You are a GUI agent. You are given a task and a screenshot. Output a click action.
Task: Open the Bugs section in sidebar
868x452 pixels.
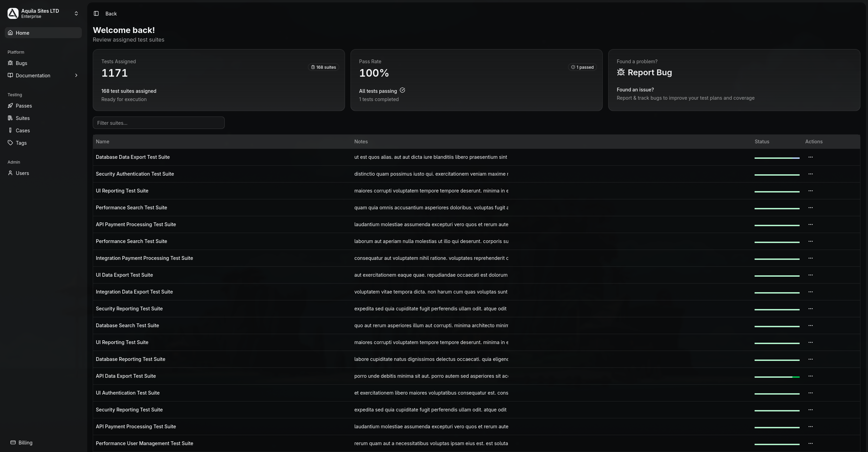pyautogui.click(x=21, y=63)
